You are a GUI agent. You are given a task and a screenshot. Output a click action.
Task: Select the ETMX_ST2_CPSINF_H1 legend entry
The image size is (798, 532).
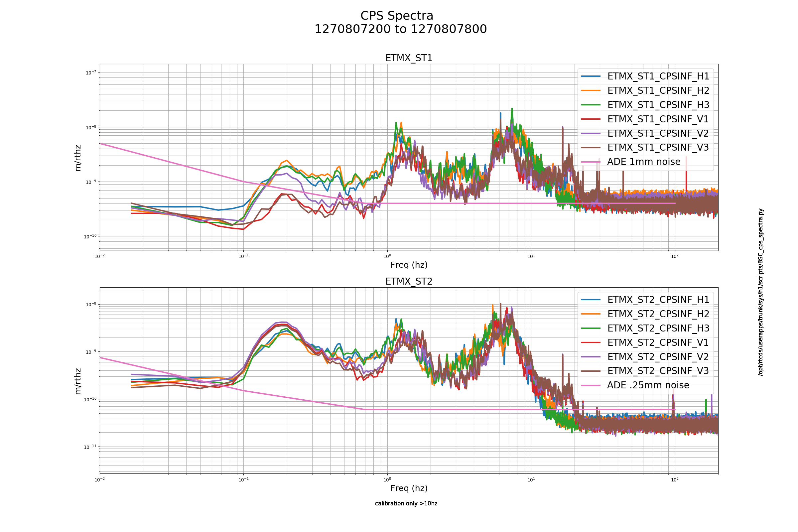pyautogui.click(x=645, y=300)
